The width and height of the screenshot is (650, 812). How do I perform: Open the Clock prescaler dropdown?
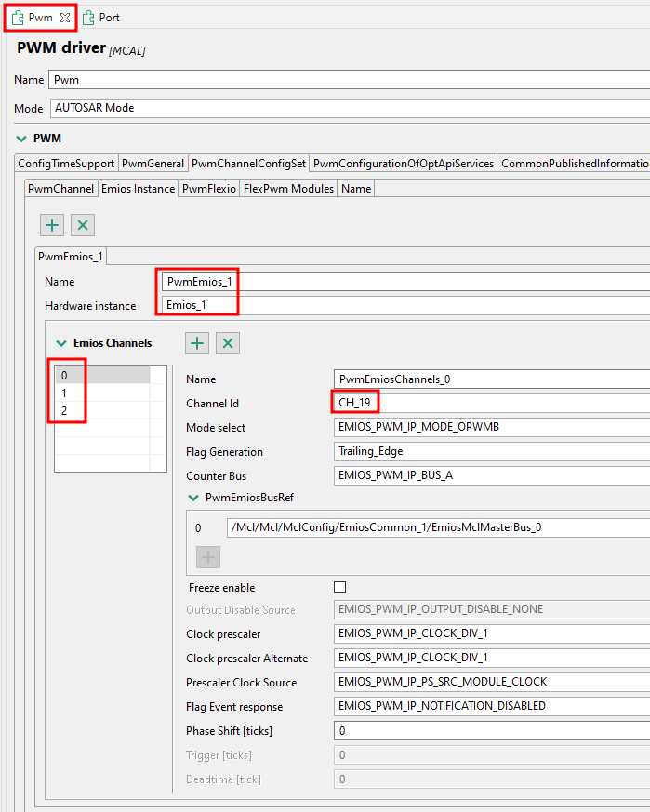point(492,633)
